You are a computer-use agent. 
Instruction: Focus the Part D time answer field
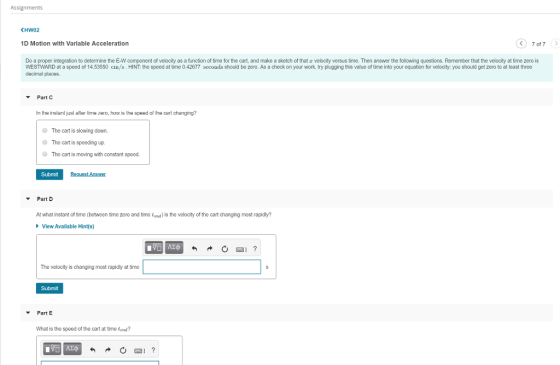tap(202, 267)
